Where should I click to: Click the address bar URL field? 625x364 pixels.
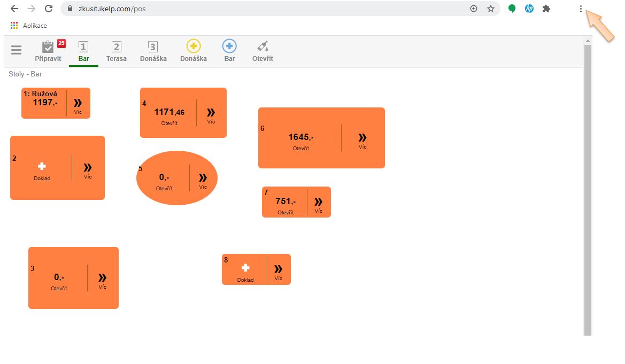click(x=267, y=9)
